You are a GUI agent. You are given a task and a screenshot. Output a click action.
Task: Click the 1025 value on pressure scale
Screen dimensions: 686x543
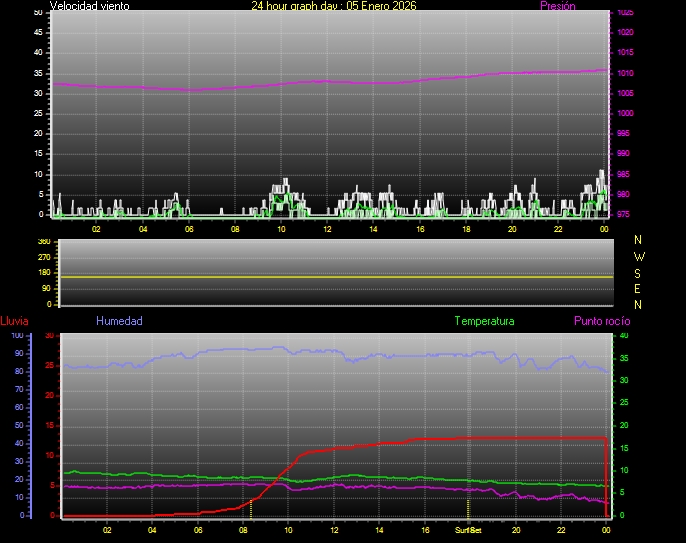pos(625,13)
